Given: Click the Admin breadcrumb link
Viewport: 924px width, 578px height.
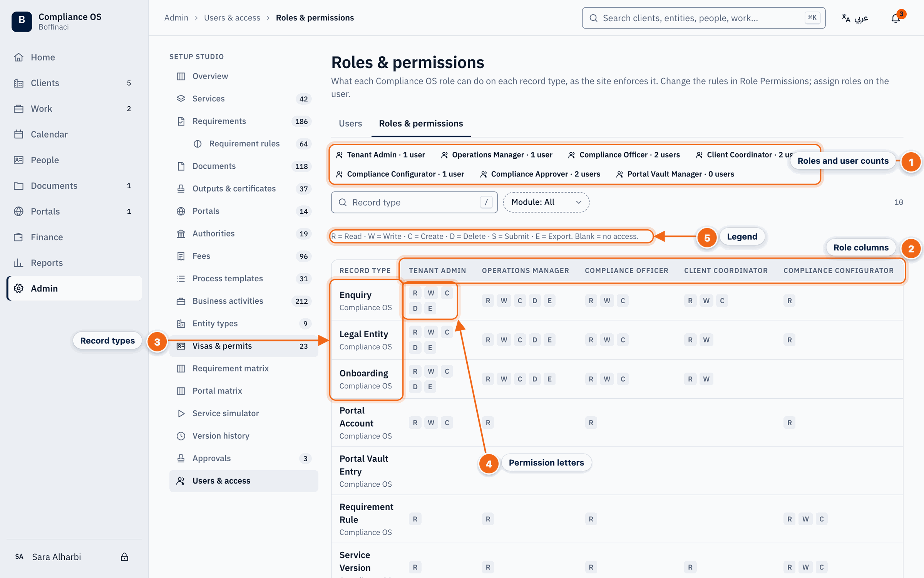Looking at the screenshot, I should tap(176, 18).
